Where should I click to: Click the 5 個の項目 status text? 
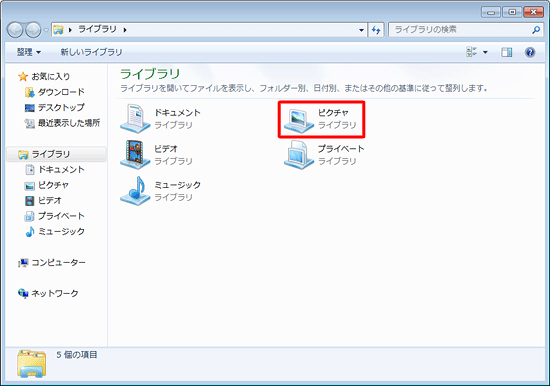77,355
